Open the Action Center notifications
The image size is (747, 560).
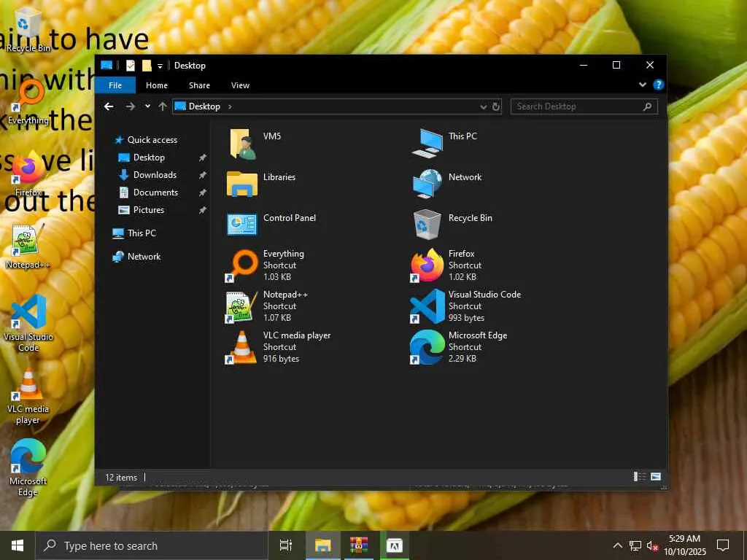coord(723,545)
